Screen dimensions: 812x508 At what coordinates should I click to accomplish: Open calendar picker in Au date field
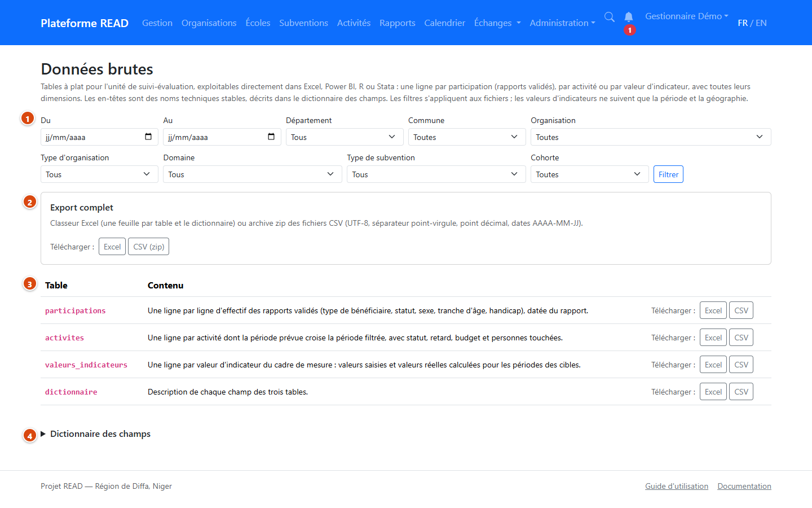(271, 137)
